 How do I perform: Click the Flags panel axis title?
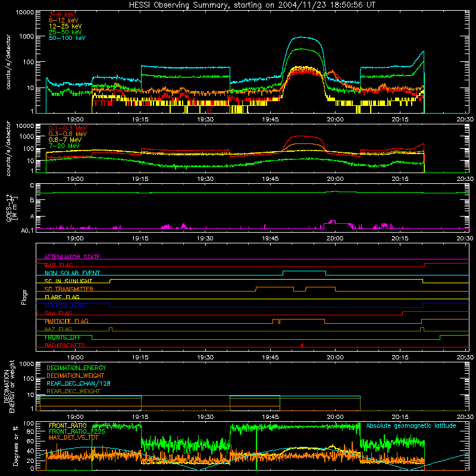[x=24, y=297]
